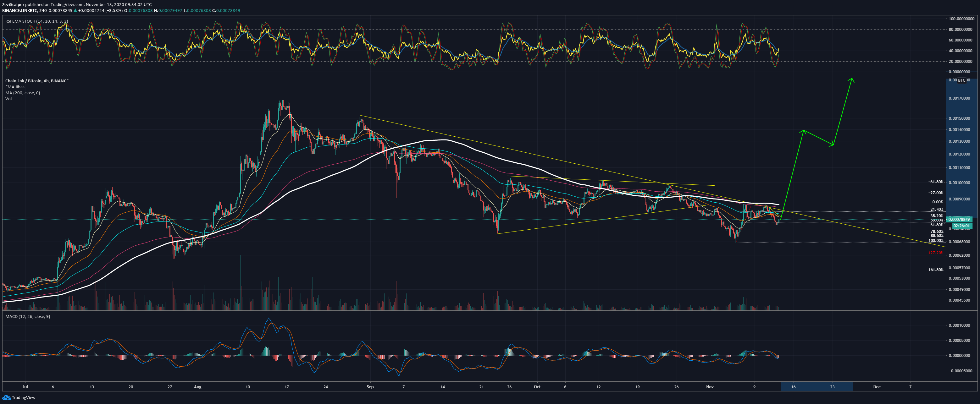Image resolution: width=980 pixels, height=404 pixels.
Task: Click the 02:26:01 candle countdown tag
Action: (x=962, y=226)
